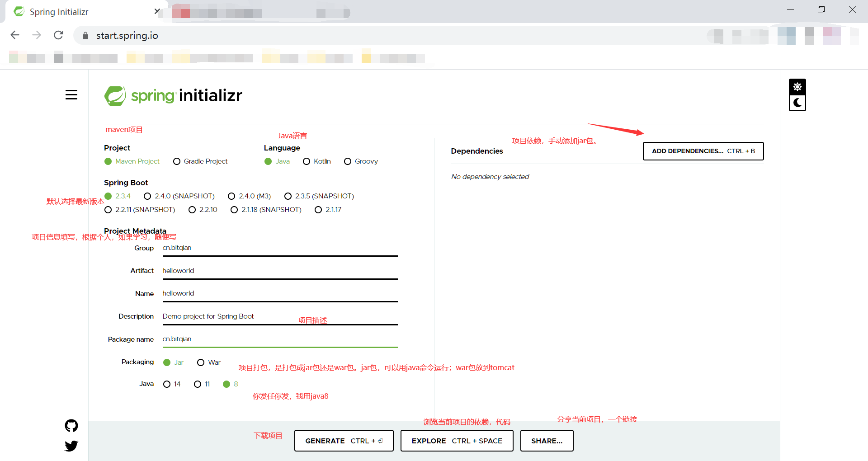Click the start.spring.io address bar
The height and width of the screenshot is (461, 868).
point(389,36)
